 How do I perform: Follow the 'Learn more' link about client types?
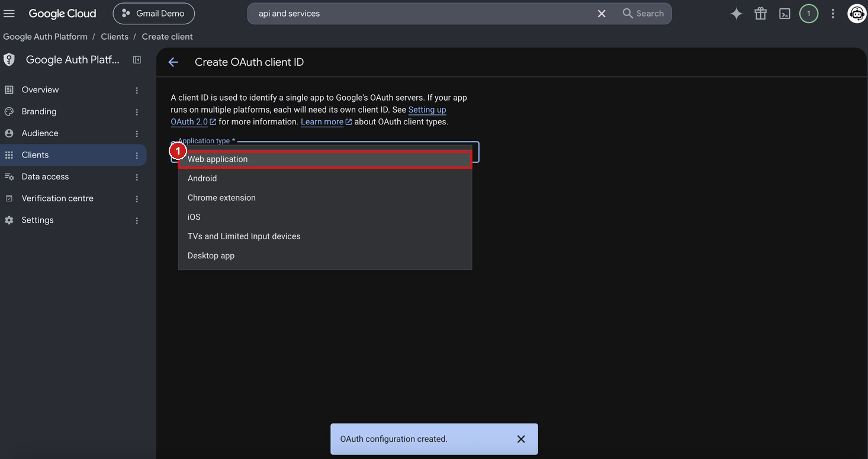point(326,122)
